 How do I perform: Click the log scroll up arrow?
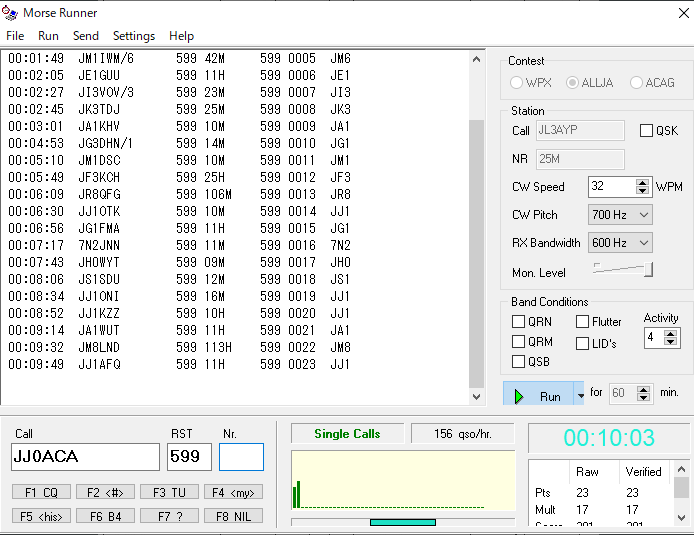(476, 59)
